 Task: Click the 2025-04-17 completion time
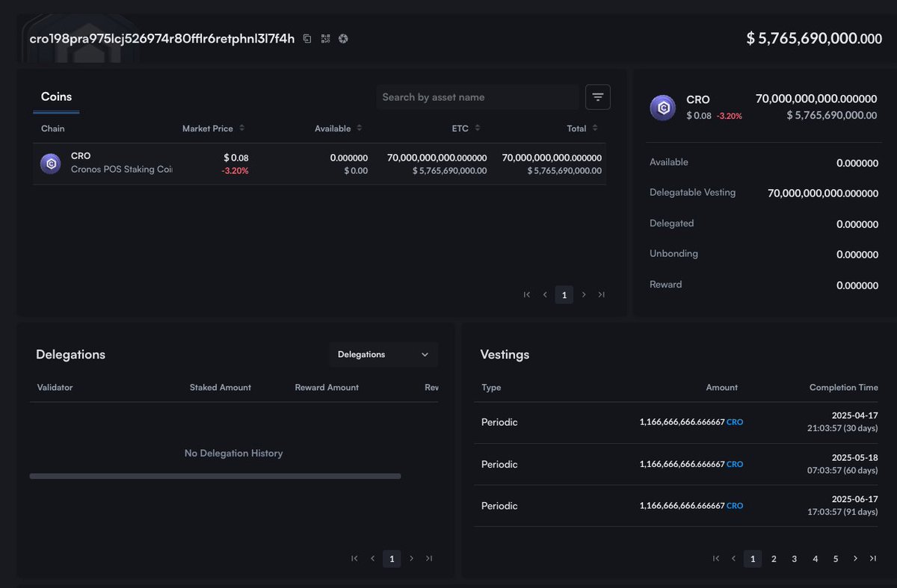pyautogui.click(x=844, y=421)
